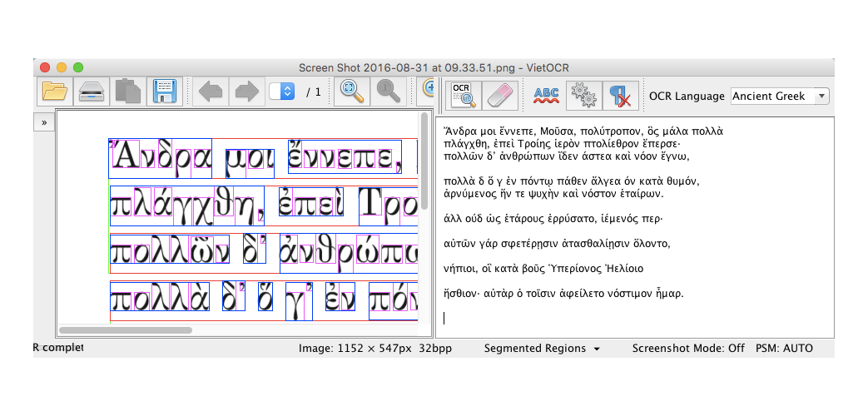Click the segmented word 'μοι' in the image
The width and height of the screenshot is (868, 416).
coord(250,164)
